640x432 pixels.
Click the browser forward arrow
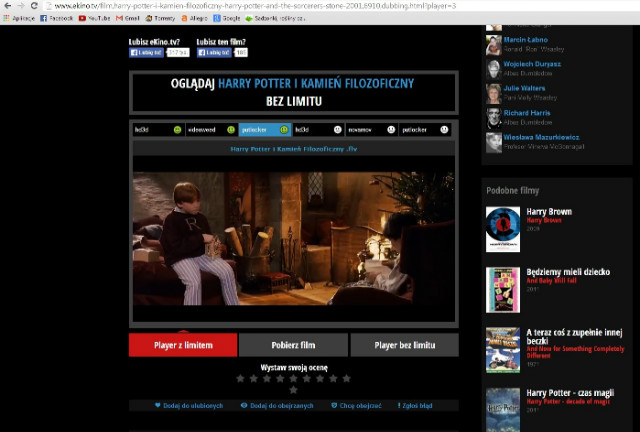21,6
